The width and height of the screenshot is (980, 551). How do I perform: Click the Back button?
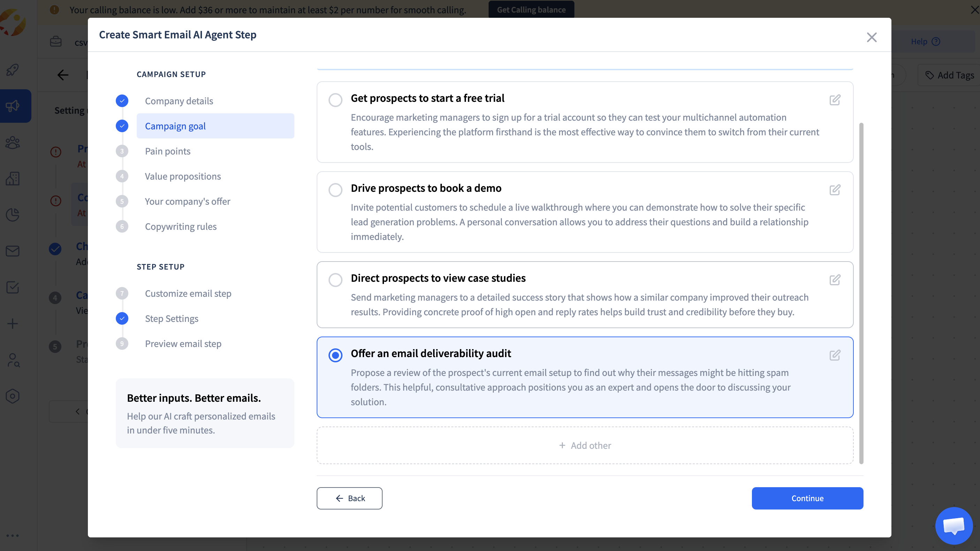[x=349, y=498]
